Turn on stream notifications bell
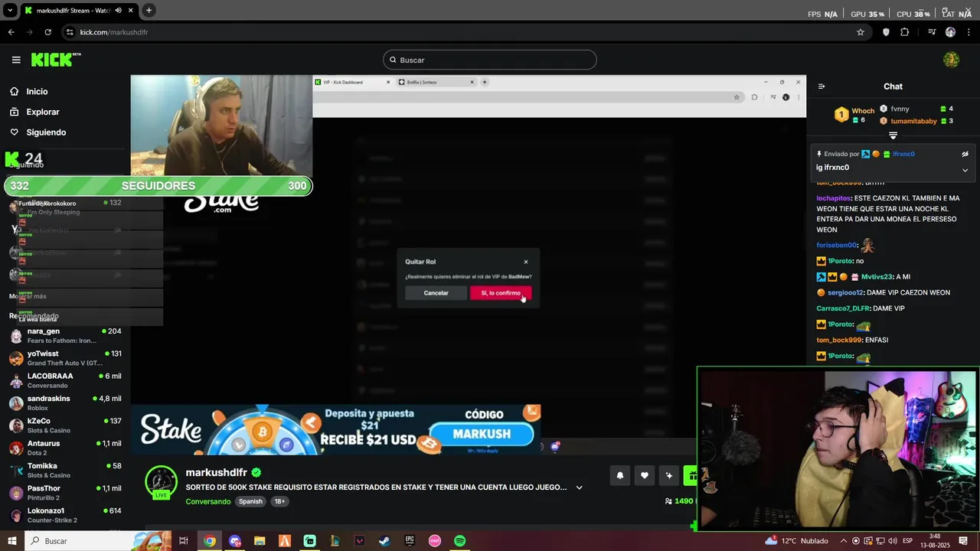This screenshot has width=980, height=551. (x=620, y=475)
